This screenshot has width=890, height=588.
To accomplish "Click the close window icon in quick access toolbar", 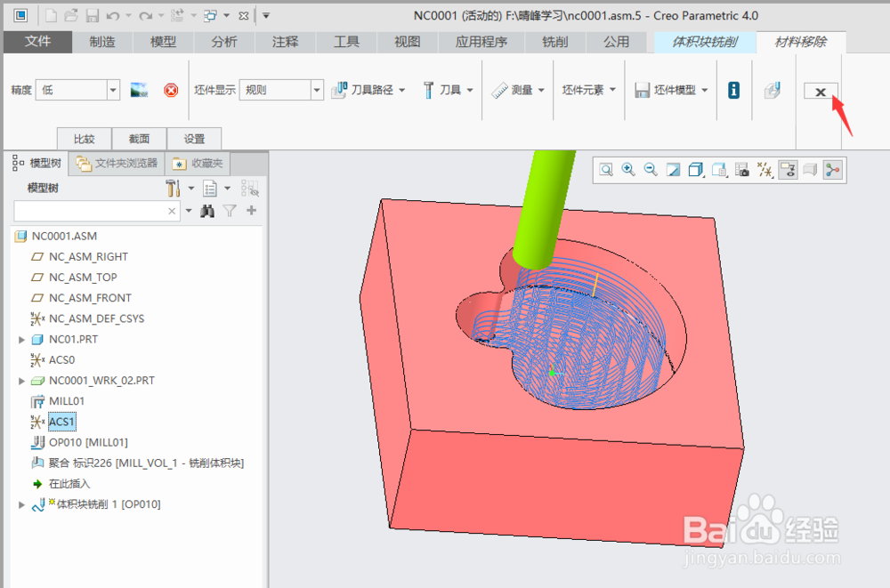I will click(x=244, y=16).
